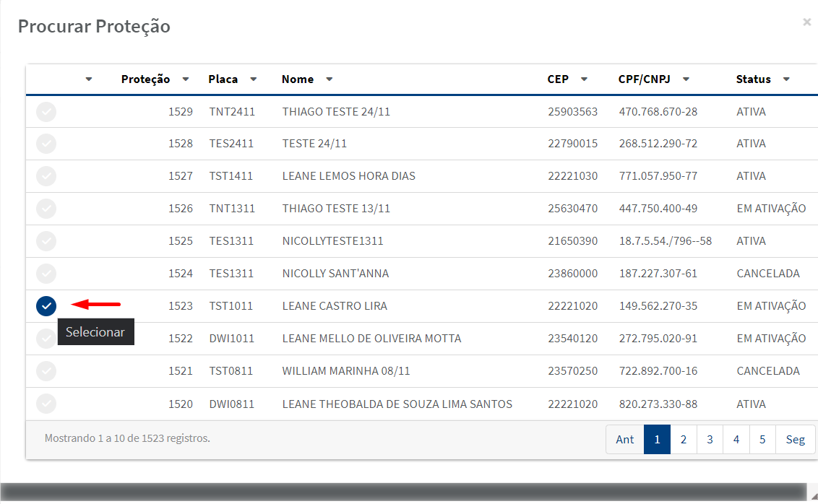This screenshot has height=504, width=818.
Task: Select protection 1521 WILLIAM MARINHA 08/11
Action: click(x=46, y=371)
